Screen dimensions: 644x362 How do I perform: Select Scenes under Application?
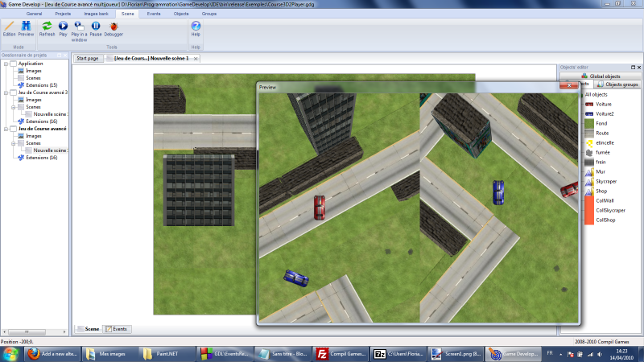[33, 78]
